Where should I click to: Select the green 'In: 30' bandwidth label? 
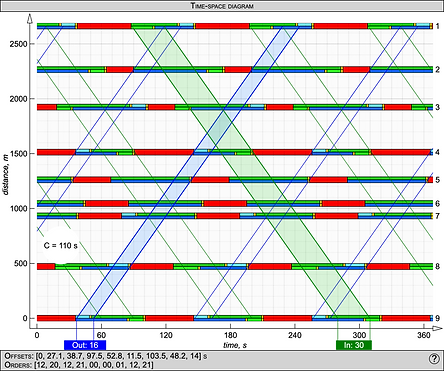pos(354,345)
